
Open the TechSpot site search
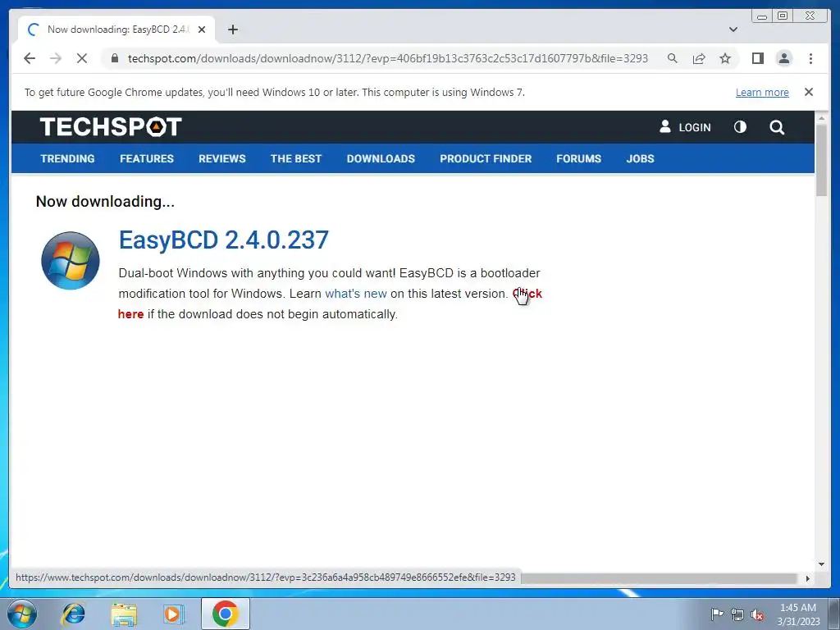777,127
